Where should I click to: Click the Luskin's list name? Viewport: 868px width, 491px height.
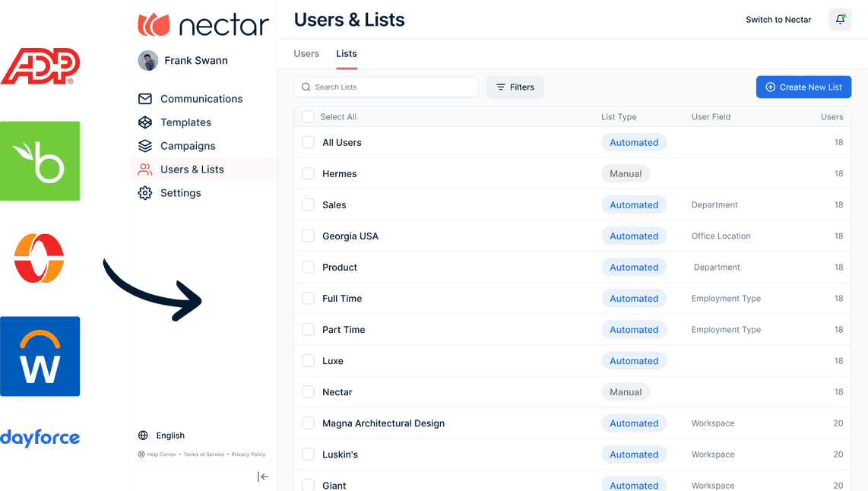340,455
